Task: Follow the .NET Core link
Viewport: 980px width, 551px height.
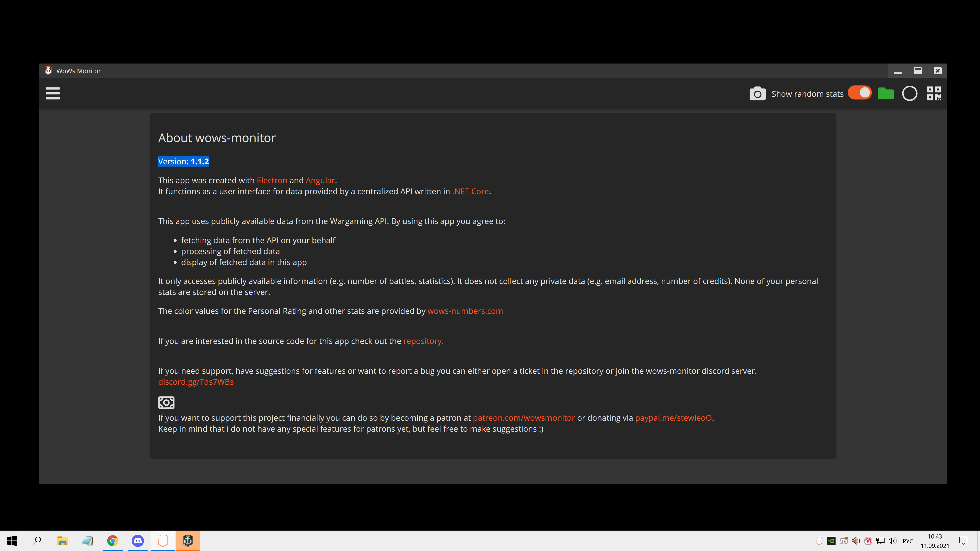Action: click(x=470, y=191)
